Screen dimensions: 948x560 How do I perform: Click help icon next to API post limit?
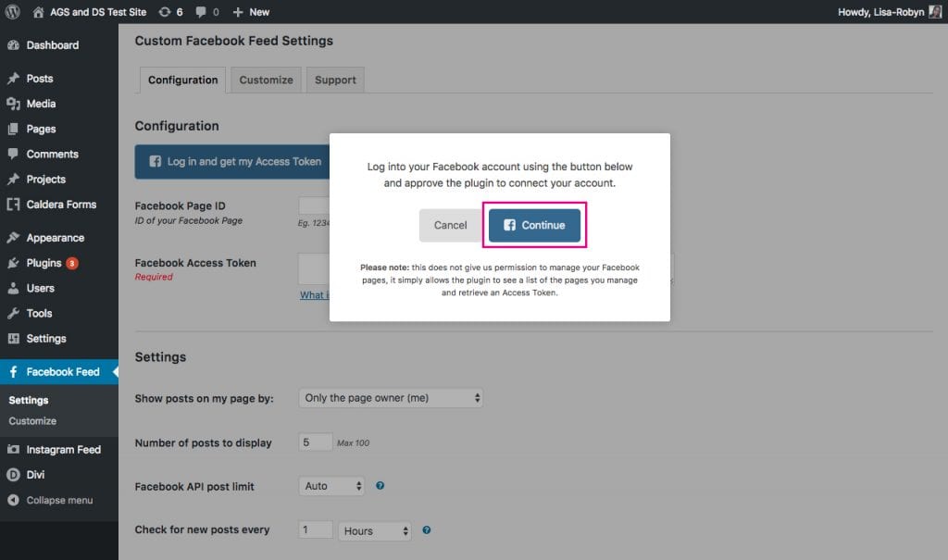click(x=380, y=486)
